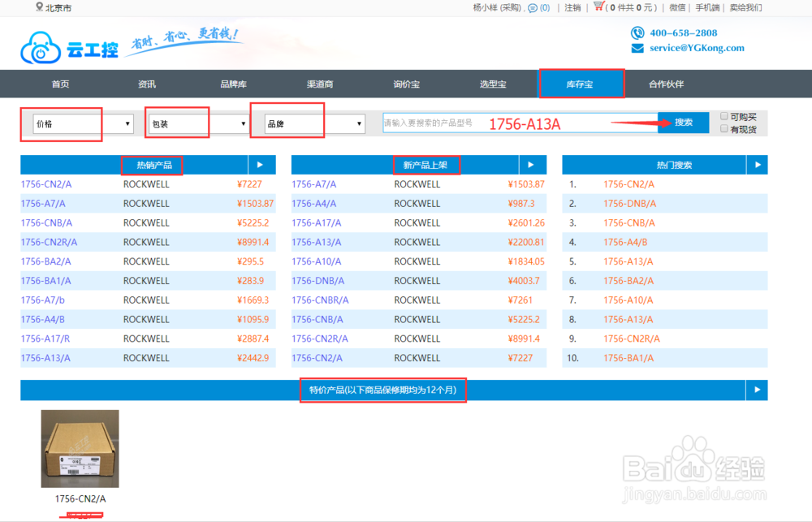Viewport: 812px width, 522px height.
Task: Click the product model search input field
Action: [x=520, y=123]
